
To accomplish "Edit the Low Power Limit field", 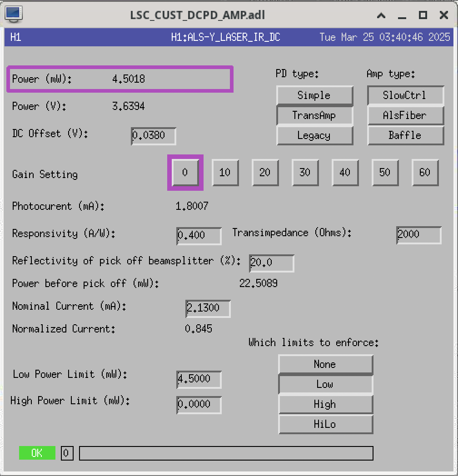I will (199, 379).
